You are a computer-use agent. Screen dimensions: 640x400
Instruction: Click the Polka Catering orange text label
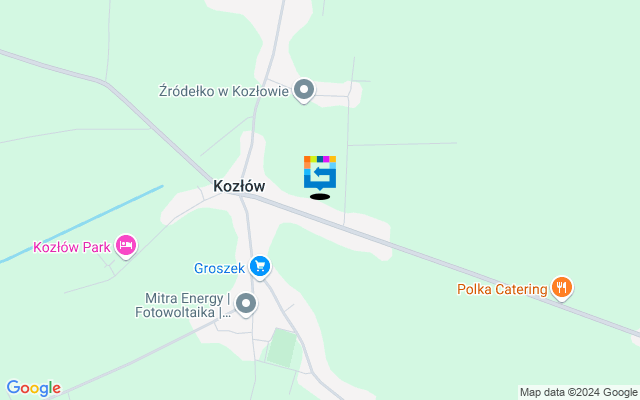click(x=502, y=289)
